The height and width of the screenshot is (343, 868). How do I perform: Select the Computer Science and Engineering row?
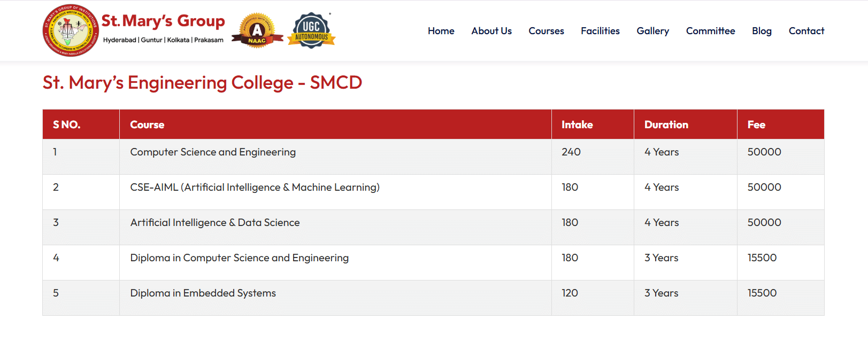click(213, 152)
